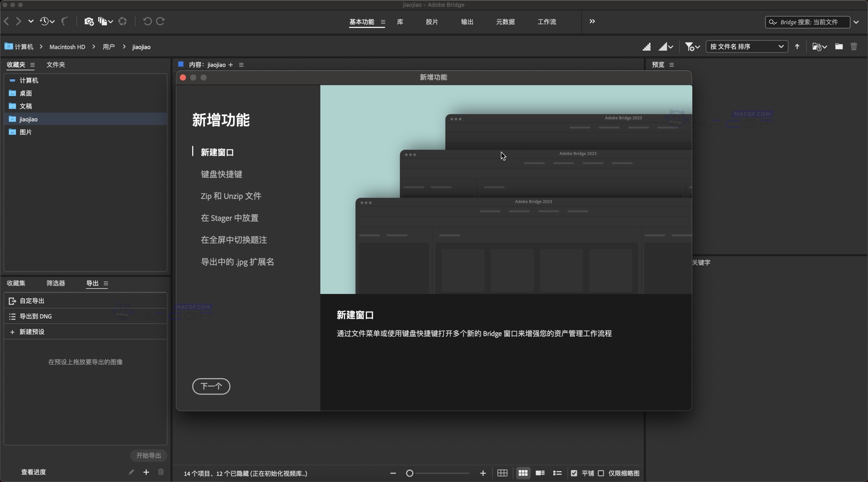The image size is (868, 482).
Task: Open the 按文件名排序 sort dropdown
Action: 747,47
